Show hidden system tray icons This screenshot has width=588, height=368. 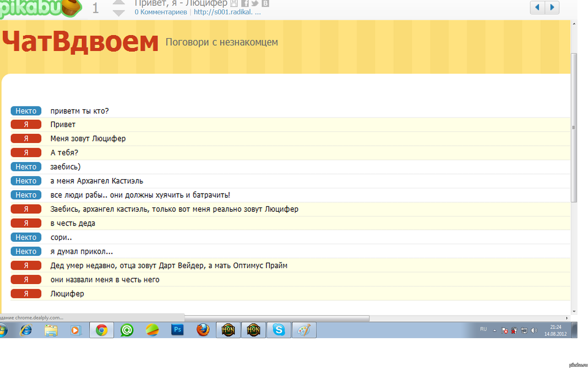[494, 330]
